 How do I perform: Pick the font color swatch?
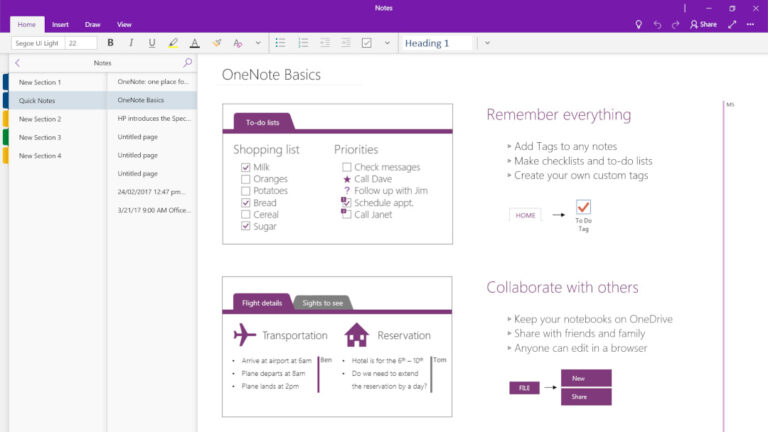click(194, 43)
